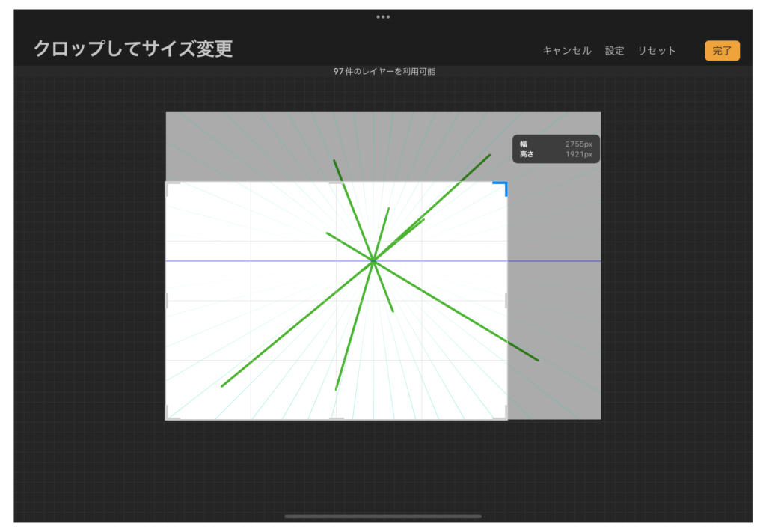The image size is (766, 532).
Task: Select the blue top-right crop corner handle
Action: 501,188
